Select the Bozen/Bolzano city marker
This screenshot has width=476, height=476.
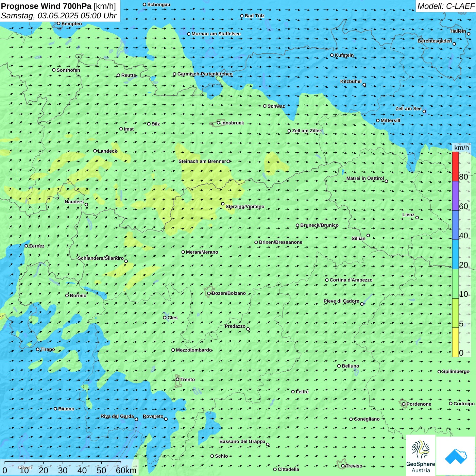pos(209,293)
